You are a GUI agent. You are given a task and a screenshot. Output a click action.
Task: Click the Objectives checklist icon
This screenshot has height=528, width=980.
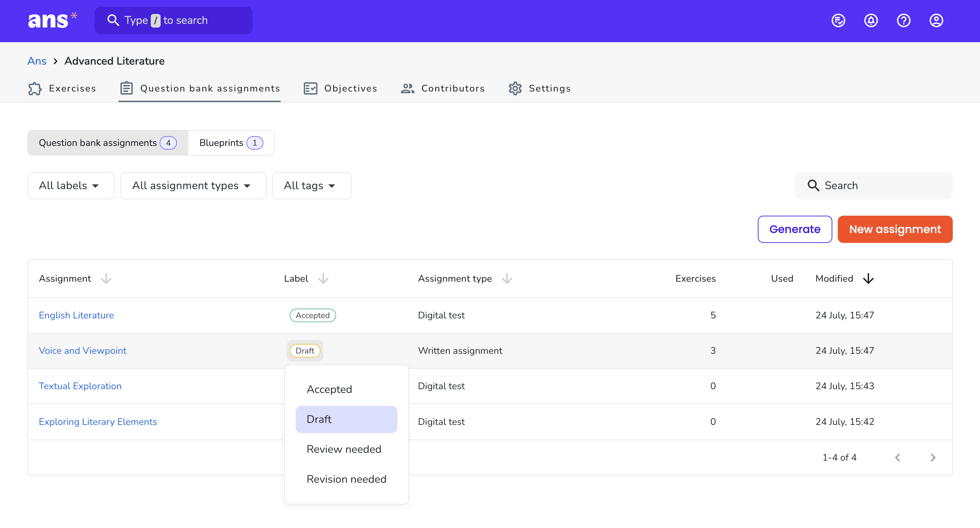coord(310,88)
